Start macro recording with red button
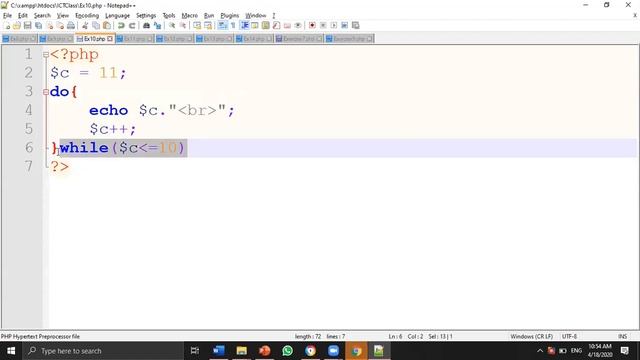Image resolution: width=640 pixels, height=360 pixels. (x=312, y=25)
